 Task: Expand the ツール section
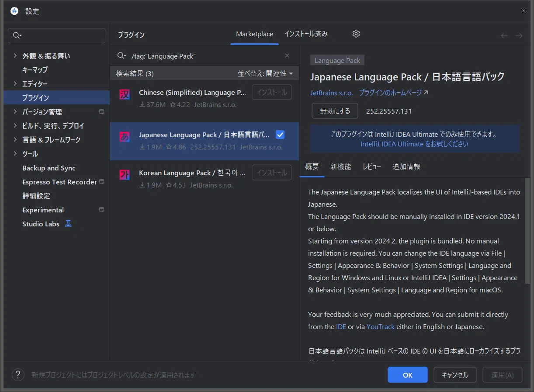pyautogui.click(x=15, y=153)
